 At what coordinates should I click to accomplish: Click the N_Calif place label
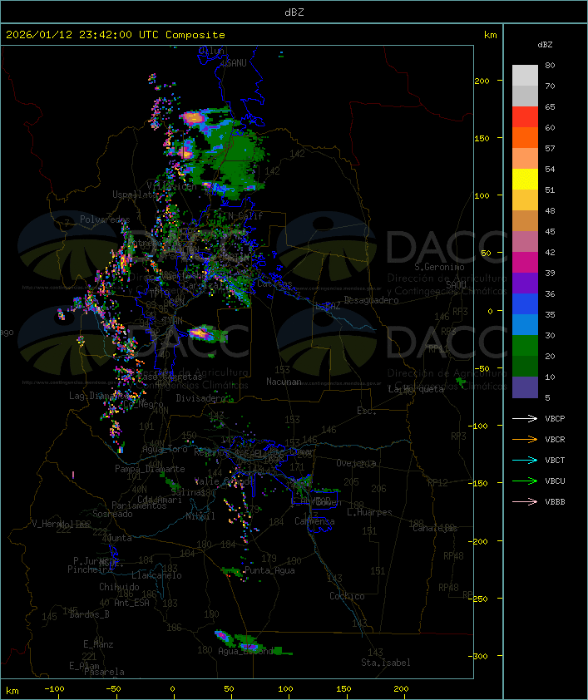245,215
